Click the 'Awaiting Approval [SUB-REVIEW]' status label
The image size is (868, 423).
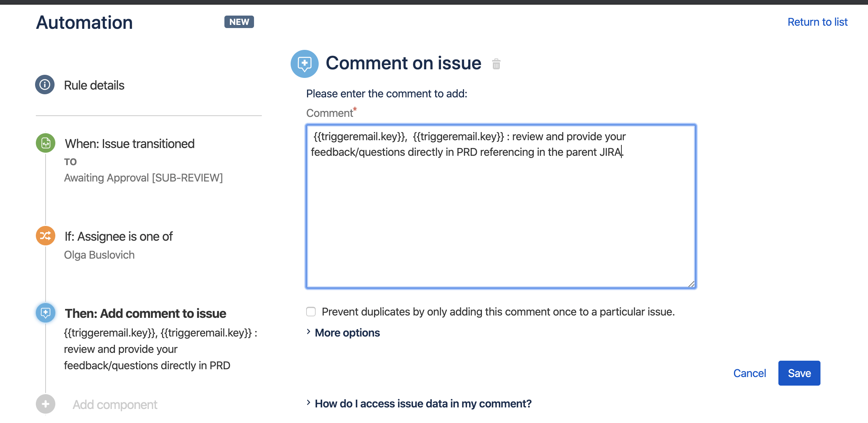pyautogui.click(x=143, y=178)
